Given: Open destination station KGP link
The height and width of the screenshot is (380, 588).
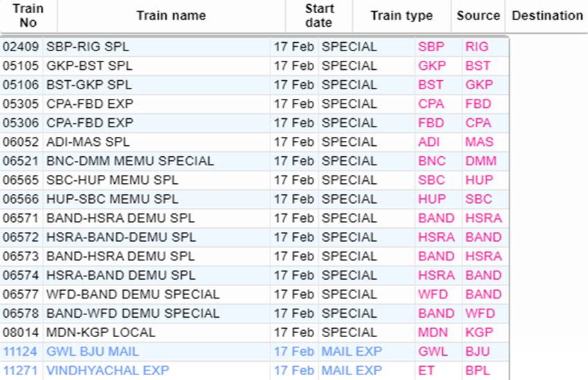Looking at the screenshot, I should [479, 332].
